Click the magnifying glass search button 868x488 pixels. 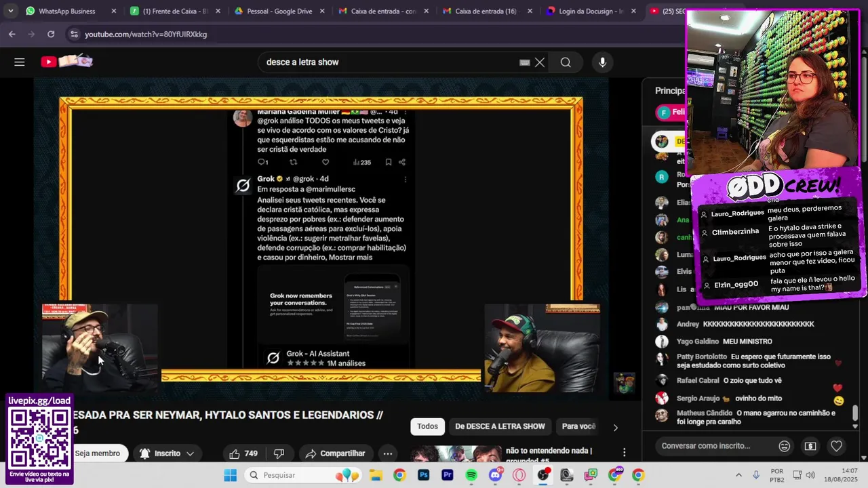[566, 62]
